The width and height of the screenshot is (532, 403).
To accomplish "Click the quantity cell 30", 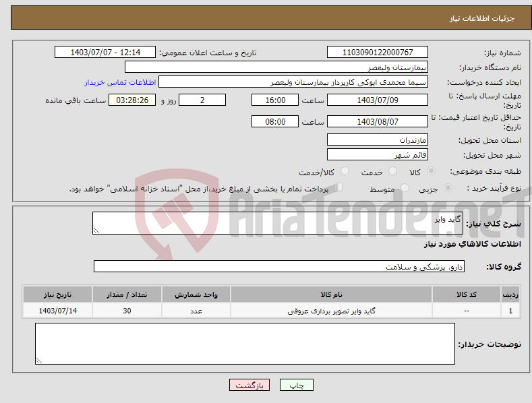I will pos(127,311).
